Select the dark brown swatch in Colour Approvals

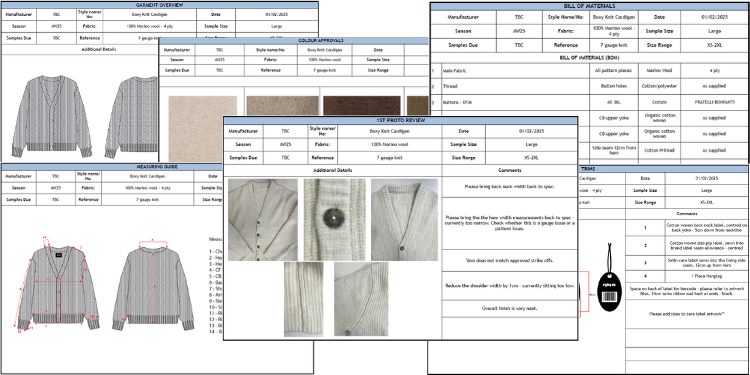coord(362,106)
